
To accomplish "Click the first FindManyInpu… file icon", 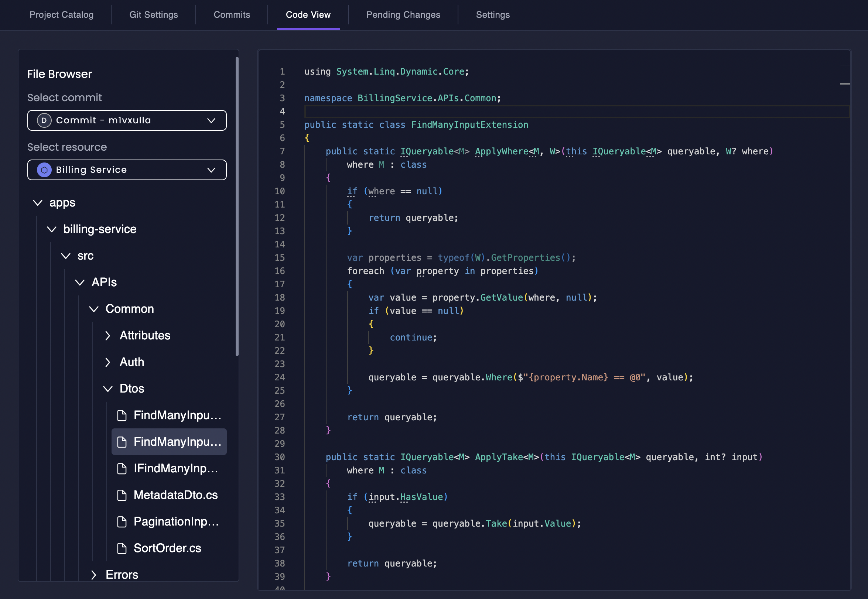I will (x=122, y=415).
